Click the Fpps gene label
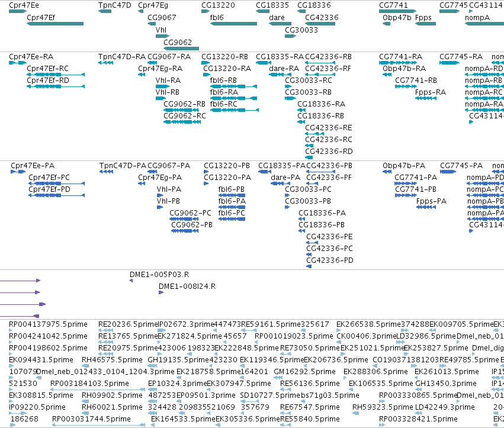The image size is (504, 428). [423, 18]
